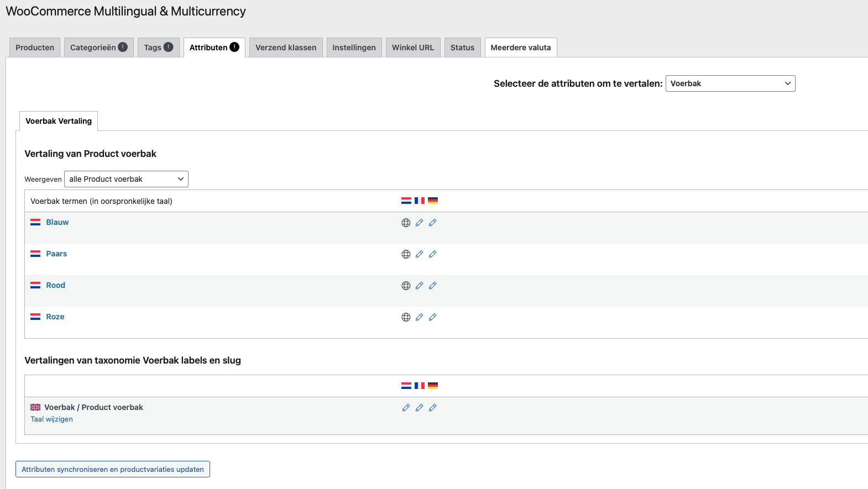This screenshot has width=868, height=489.
Task: Select the Voerbak Vertaling sub-tab
Action: 59,121
